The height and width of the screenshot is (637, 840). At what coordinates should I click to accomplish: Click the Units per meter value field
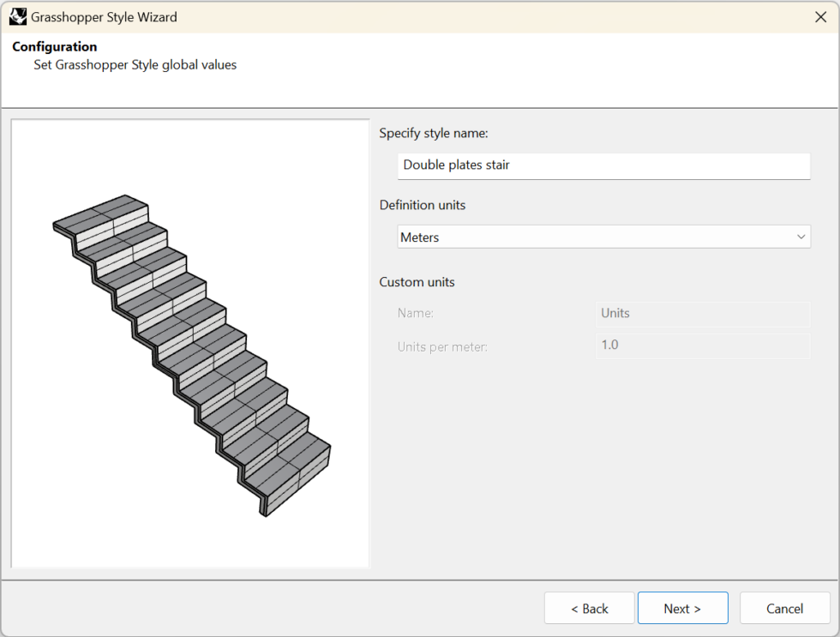click(703, 345)
